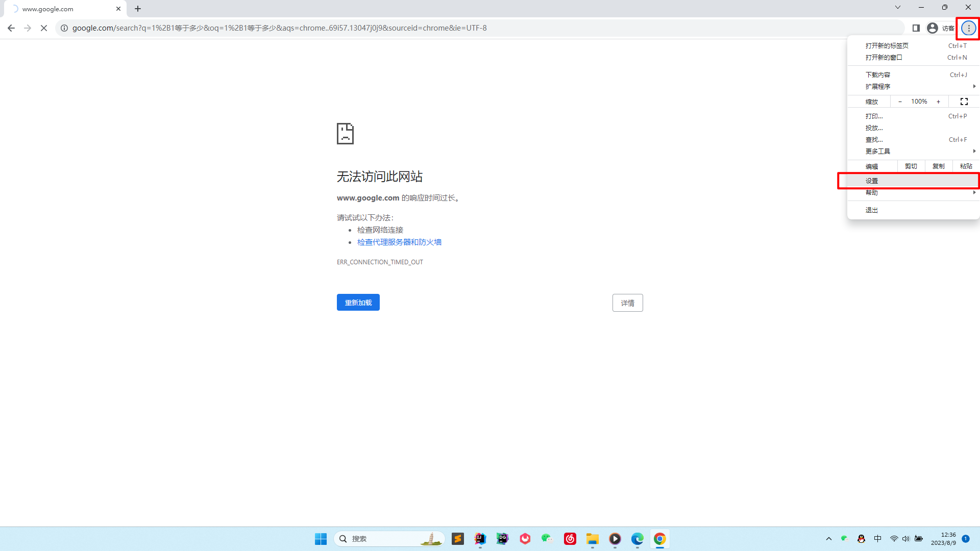Click the Chrome icon in the taskbar
The height and width of the screenshot is (551, 980).
(660, 539)
